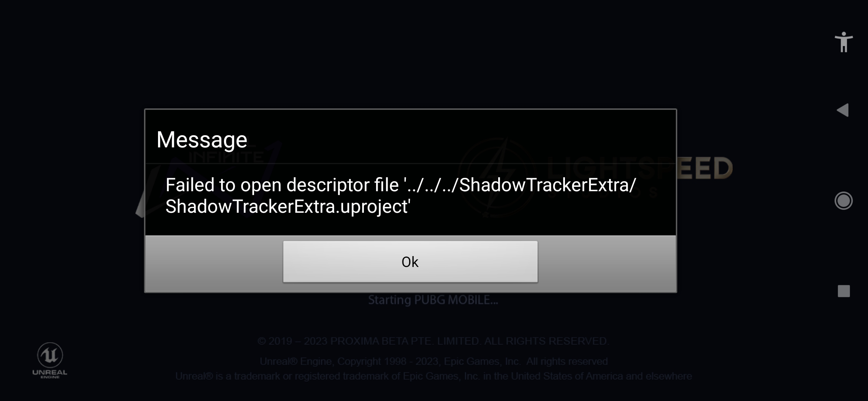This screenshot has width=868, height=401.
Task: Click the Unreal trademark notice text
Action: click(434, 376)
